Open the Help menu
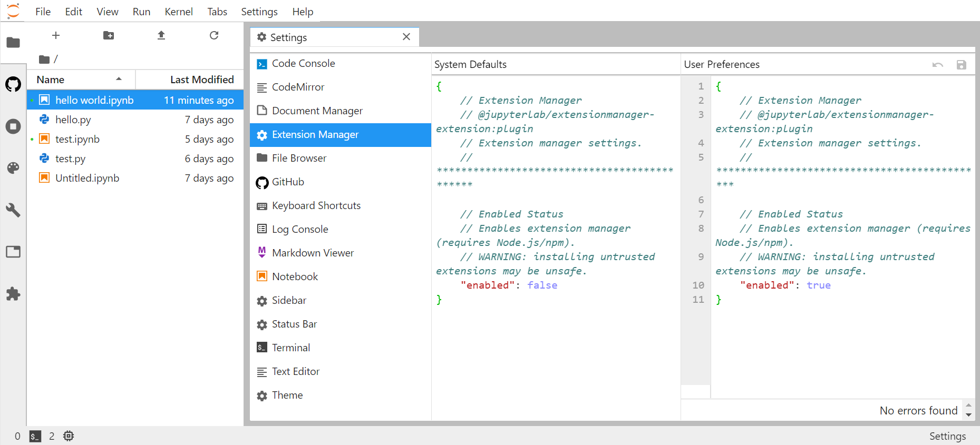The height and width of the screenshot is (445, 980). (x=303, y=12)
